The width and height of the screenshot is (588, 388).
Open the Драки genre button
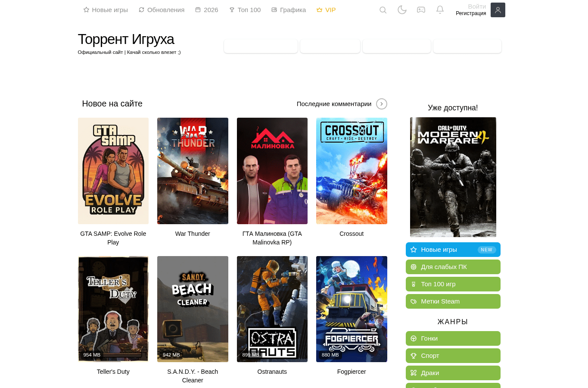tap(453, 373)
